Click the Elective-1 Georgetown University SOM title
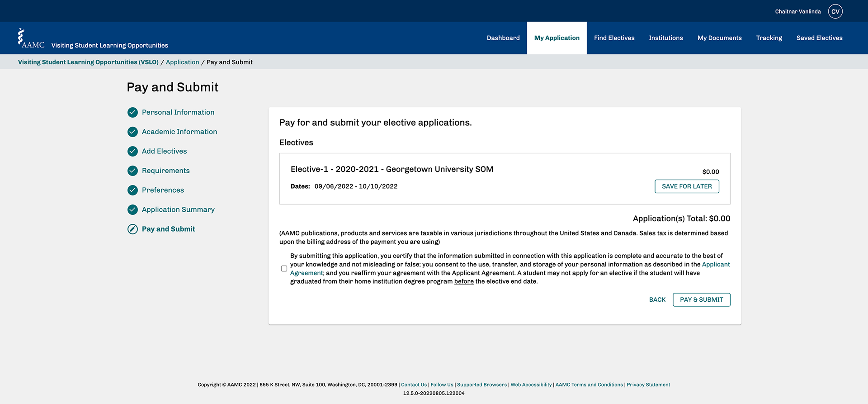The image size is (868, 404). point(392,169)
